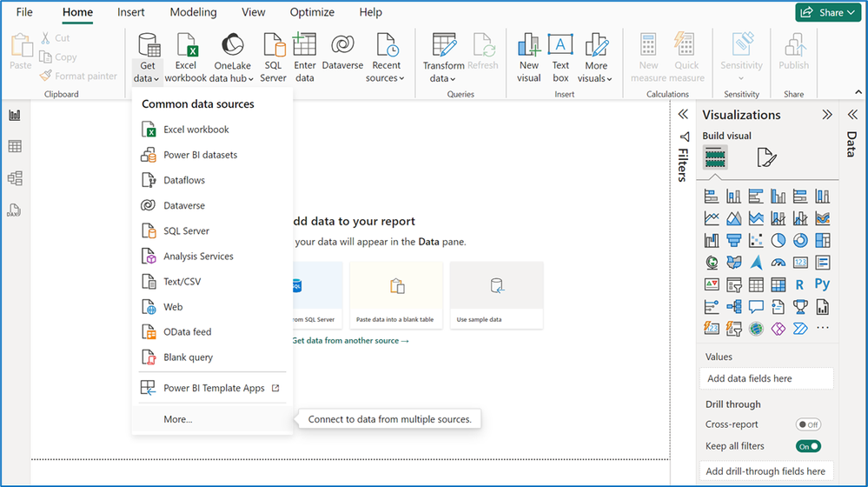The height and width of the screenshot is (487, 868).
Task: Click the Add data fields here well
Action: pyautogui.click(x=766, y=378)
